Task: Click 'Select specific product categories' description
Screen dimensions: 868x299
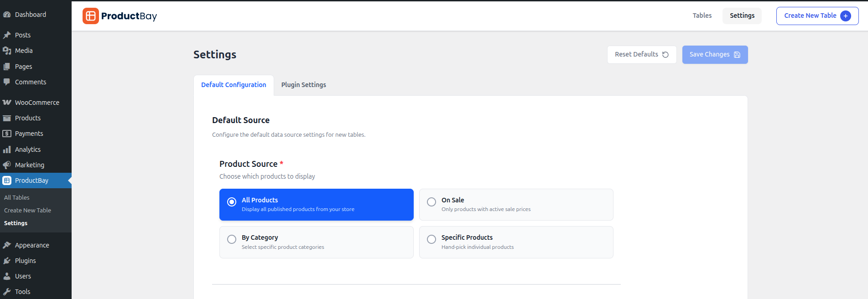Action: [x=283, y=247]
